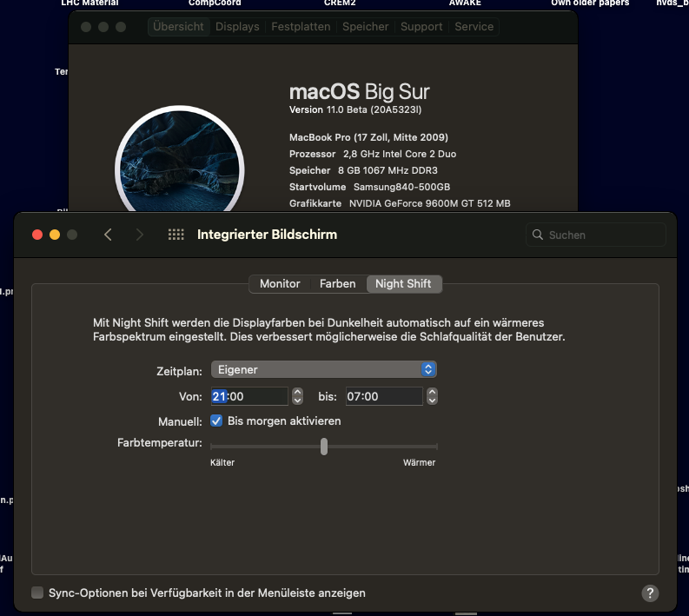Switch to the Farben tab
This screenshot has width=689, height=616.
(337, 284)
